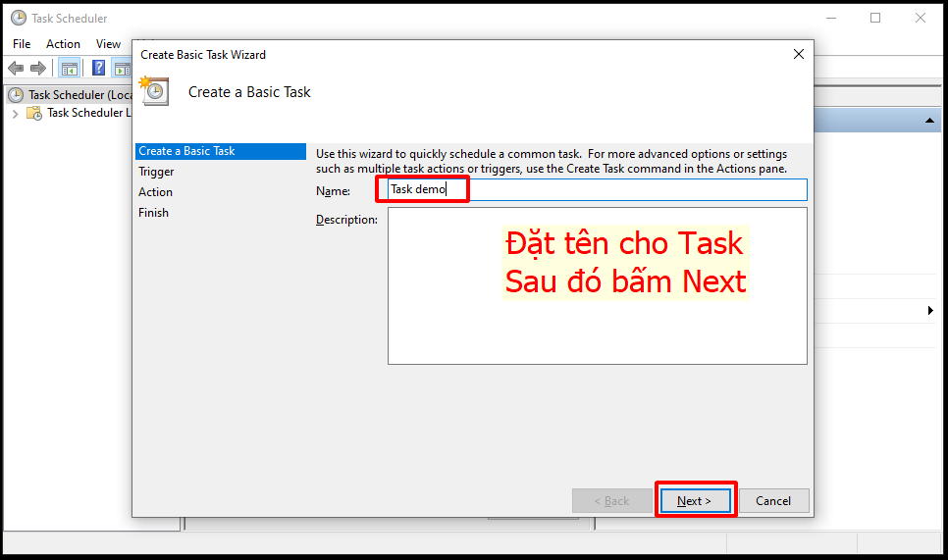Toggle the Show/Hide Console Tree icon
The width and height of the screenshot is (948, 560).
coord(70,68)
